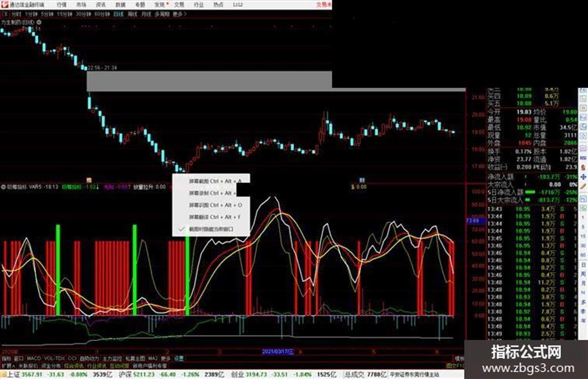Select the VOL-TDX indicator tab
The image size is (588, 379).
tap(54, 358)
